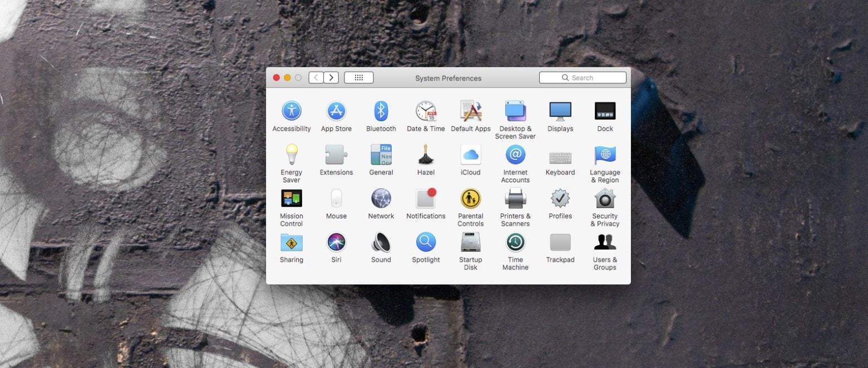Open Parental Controls preferences
The image size is (868, 368).
tap(470, 198)
